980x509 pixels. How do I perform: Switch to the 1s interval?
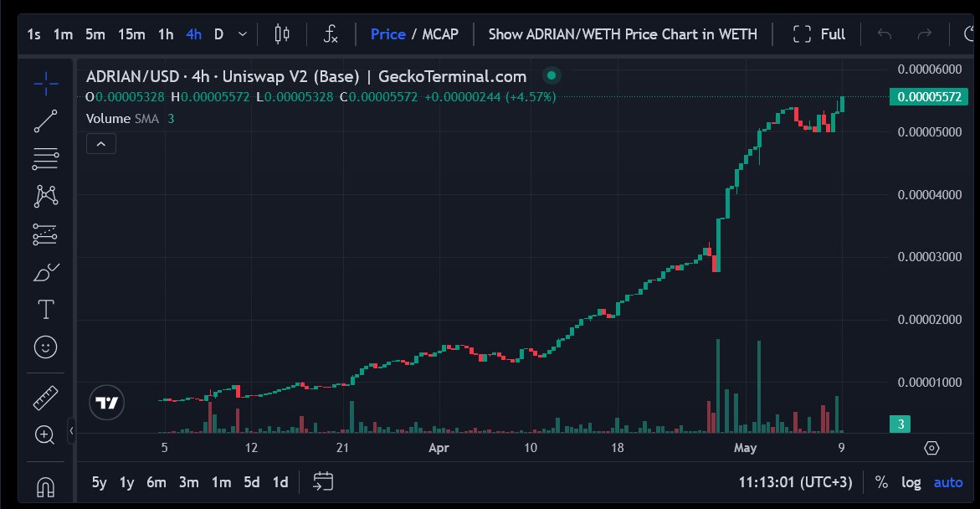[33, 34]
